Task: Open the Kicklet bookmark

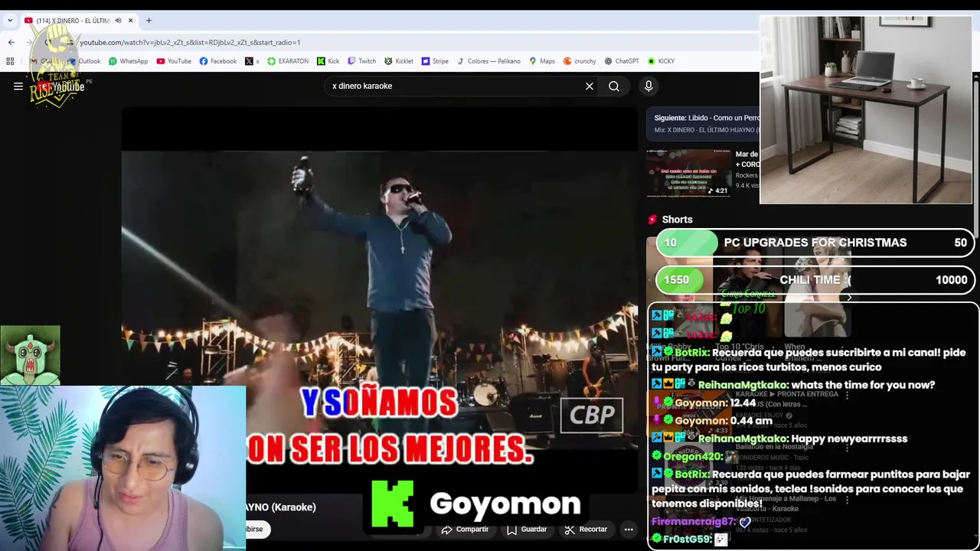Action: click(x=399, y=61)
